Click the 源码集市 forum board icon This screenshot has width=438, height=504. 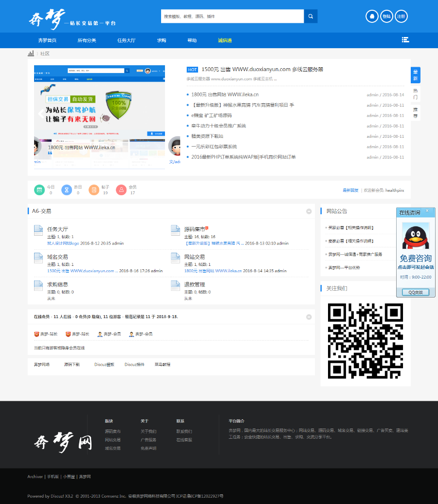pos(177,229)
